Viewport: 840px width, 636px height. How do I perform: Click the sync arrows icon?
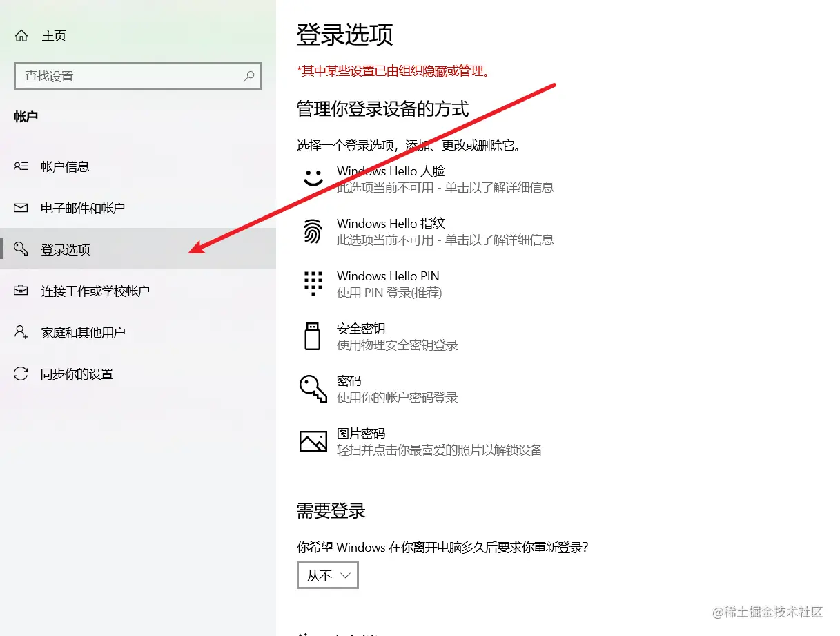point(21,374)
